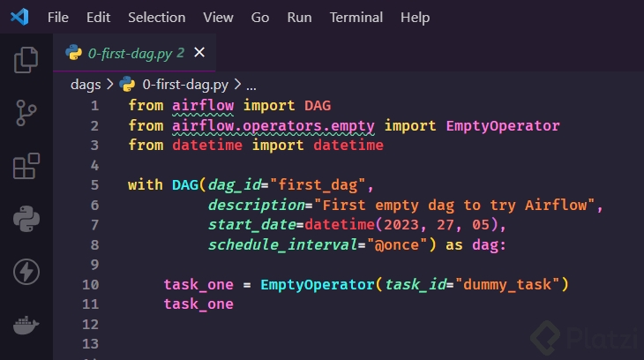This screenshot has width=644, height=360.
Task: Click EmptyOperator call on line 10
Action: coord(318,284)
